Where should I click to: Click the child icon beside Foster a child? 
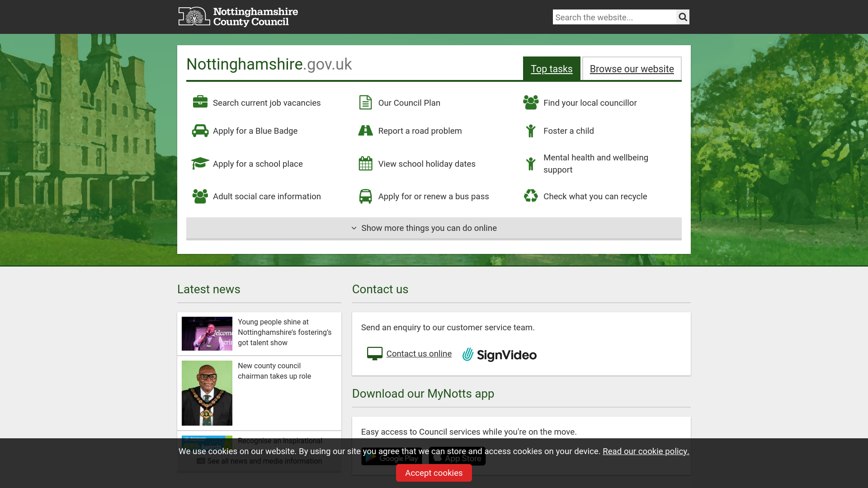coord(531,131)
